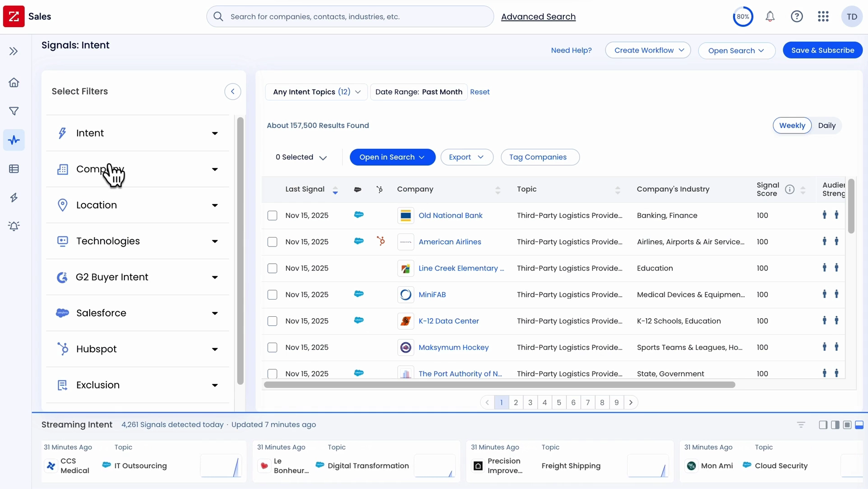View the 80% progress ring
Viewport: 868px width, 489px height.
(743, 17)
